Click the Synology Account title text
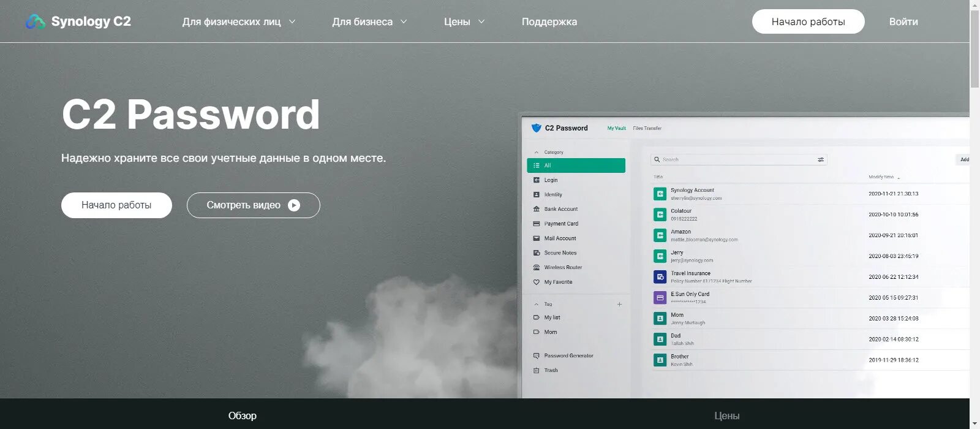The width and height of the screenshot is (980, 429). [692, 190]
